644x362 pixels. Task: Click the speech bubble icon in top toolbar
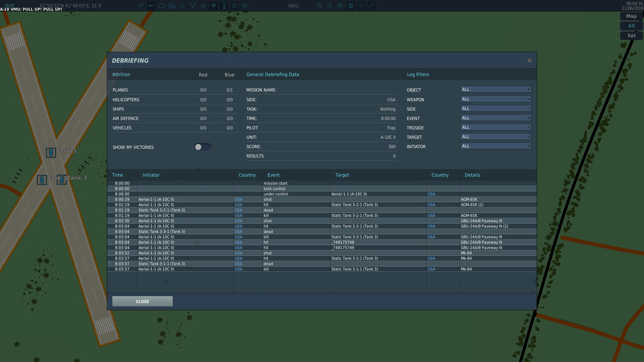tap(234, 6)
